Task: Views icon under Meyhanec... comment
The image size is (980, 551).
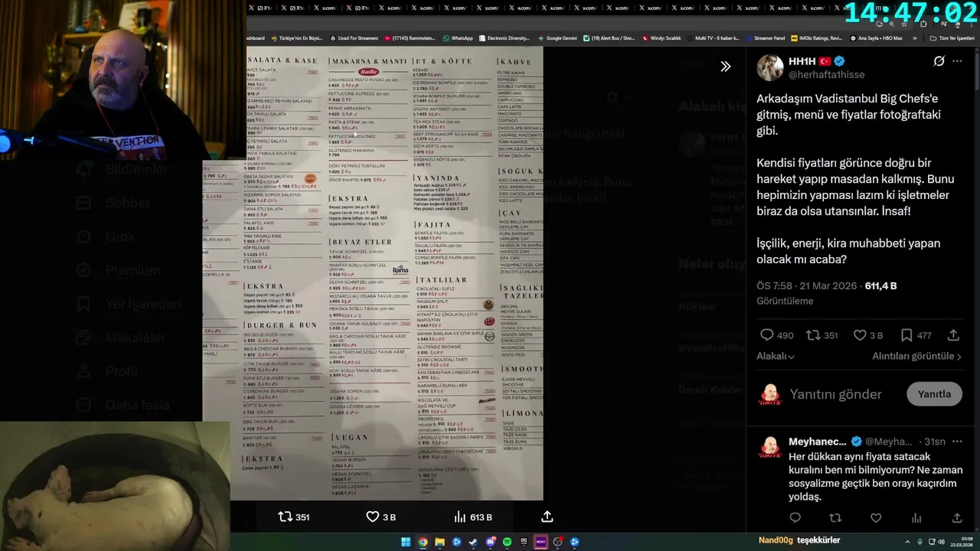Action: [x=916, y=518]
